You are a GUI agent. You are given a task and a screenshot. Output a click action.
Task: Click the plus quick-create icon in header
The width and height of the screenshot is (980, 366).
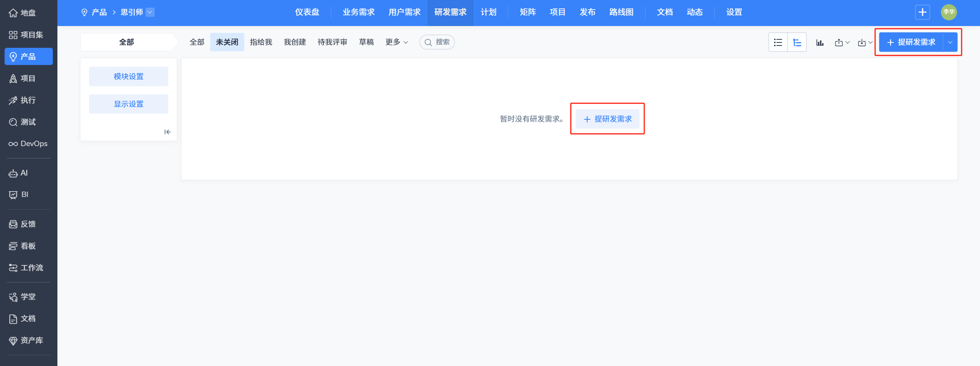pyautogui.click(x=923, y=12)
